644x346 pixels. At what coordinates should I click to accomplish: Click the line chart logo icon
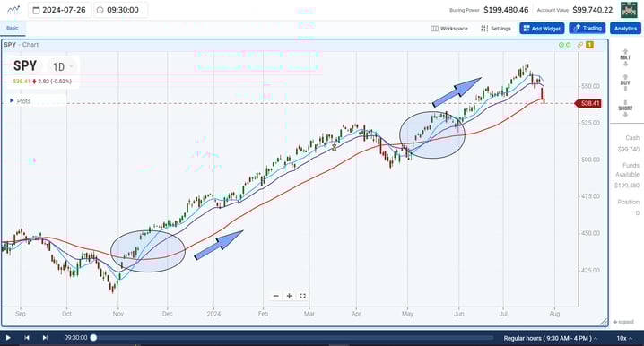click(x=13, y=10)
